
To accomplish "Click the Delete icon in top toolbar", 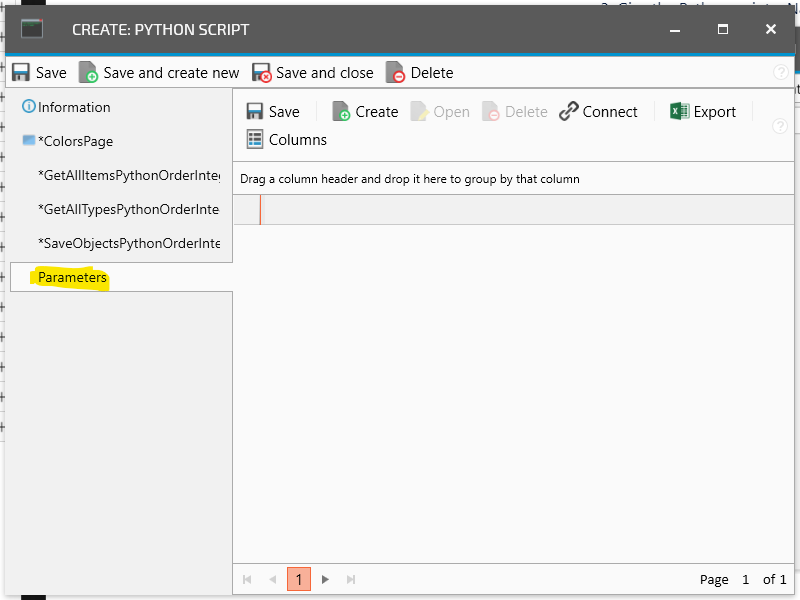I will tap(396, 73).
